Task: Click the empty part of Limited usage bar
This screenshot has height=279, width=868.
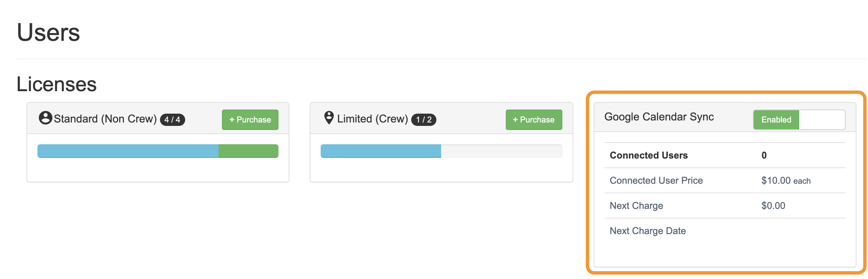Action: [501, 151]
